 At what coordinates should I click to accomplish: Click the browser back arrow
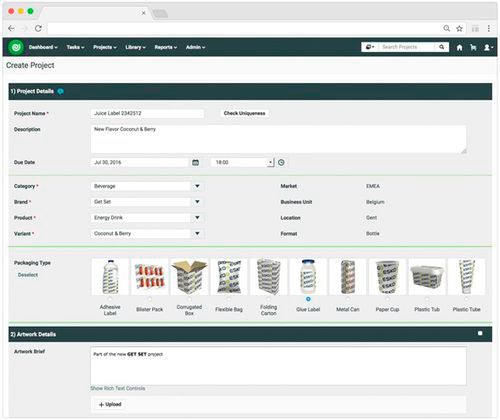tap(11, 29)
